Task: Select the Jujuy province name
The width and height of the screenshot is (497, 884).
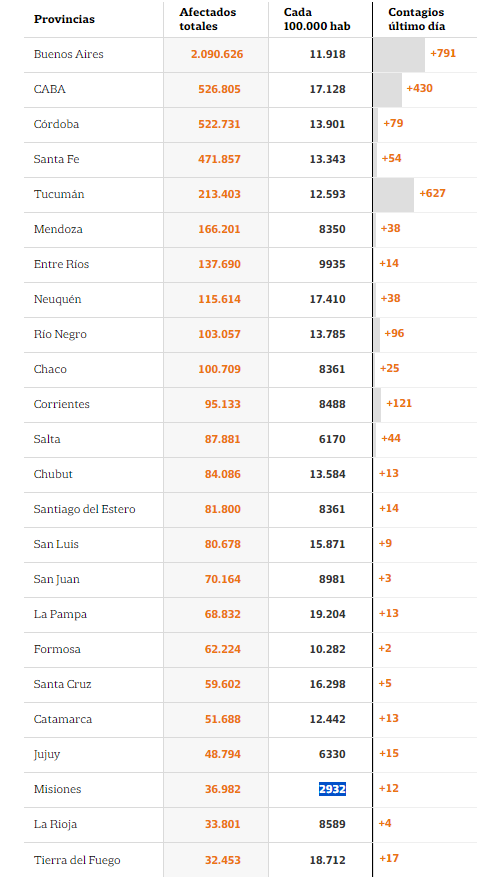Action: click(47, 754)
